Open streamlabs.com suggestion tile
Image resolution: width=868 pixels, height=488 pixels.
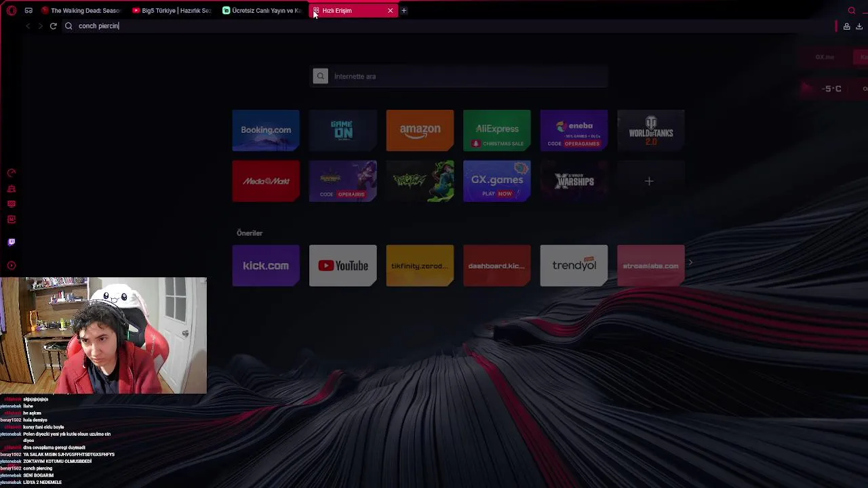[651, 266]
